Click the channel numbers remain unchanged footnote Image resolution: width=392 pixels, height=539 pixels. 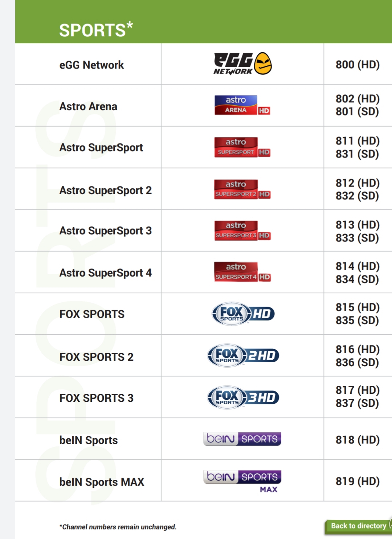118,527
